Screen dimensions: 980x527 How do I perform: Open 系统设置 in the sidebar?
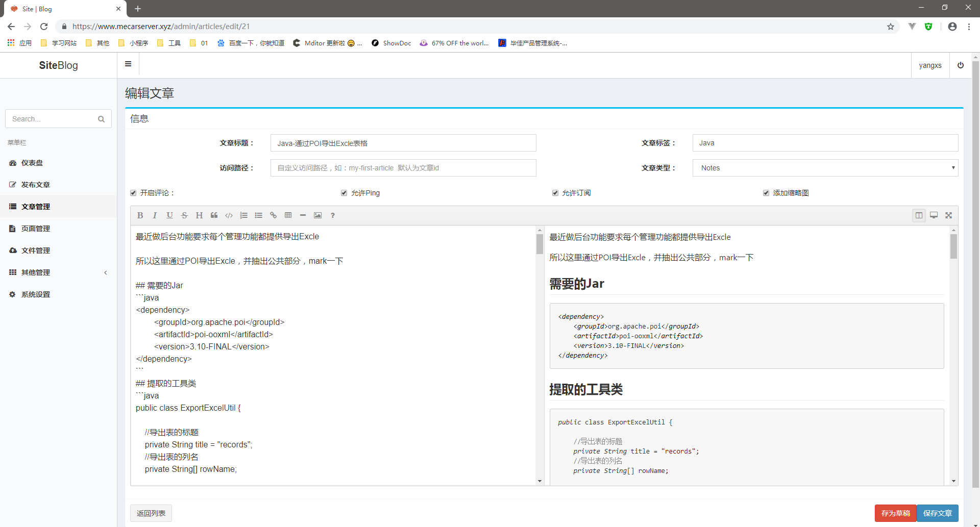point(58,294)
